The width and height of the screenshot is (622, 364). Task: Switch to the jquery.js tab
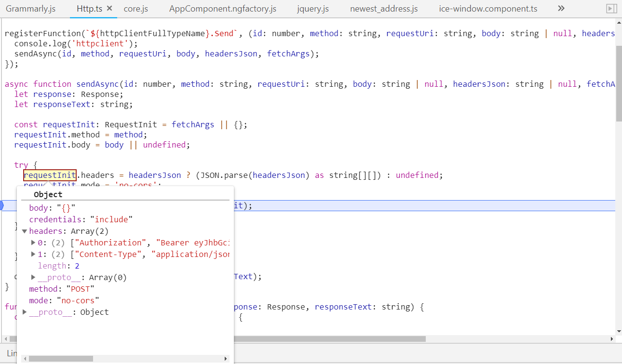(x=312, y=8)
